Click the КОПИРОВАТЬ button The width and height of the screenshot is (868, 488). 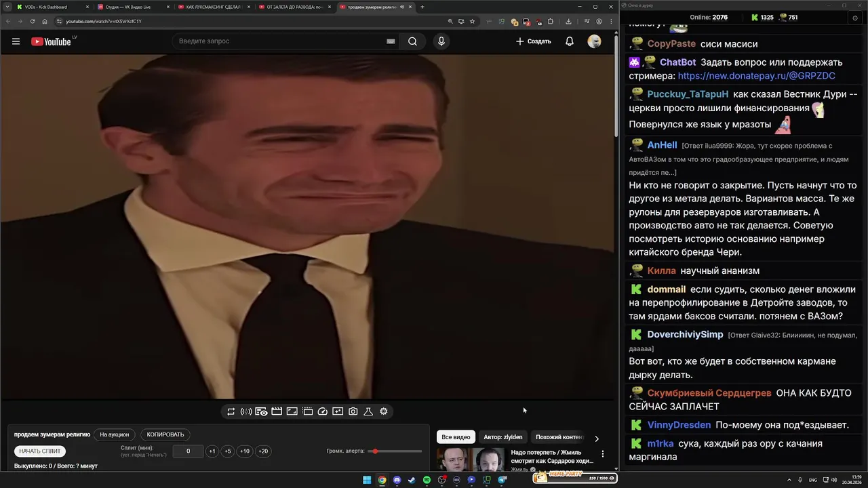pyautogui.click(x=165, y=434)
